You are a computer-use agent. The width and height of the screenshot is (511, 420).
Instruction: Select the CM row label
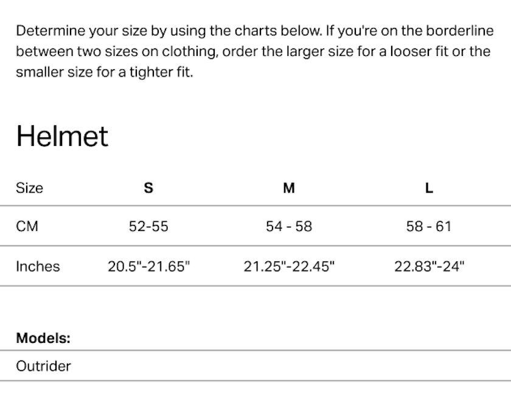coord(27,226)
